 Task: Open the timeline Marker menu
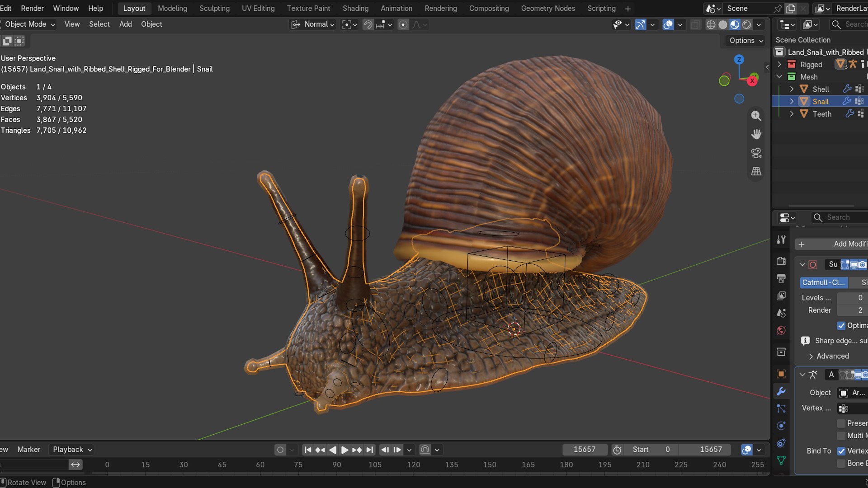click(29, 450)
